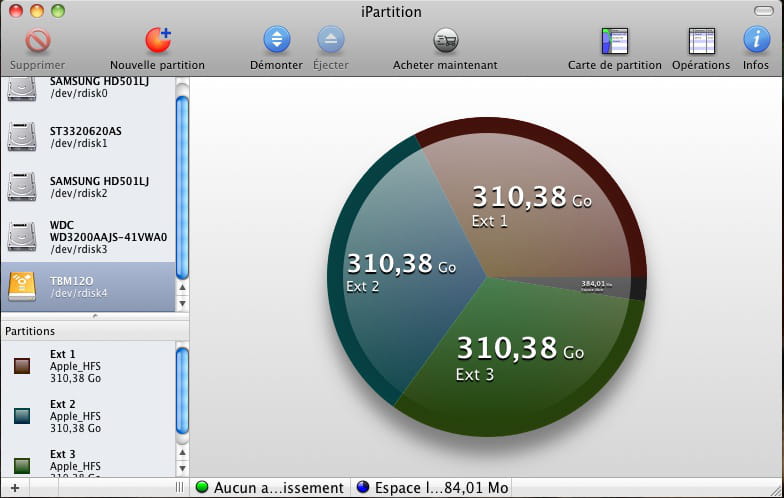Click the Supprimer delete icon
Viewport: 784px width, 498px height.
[38, 40]
